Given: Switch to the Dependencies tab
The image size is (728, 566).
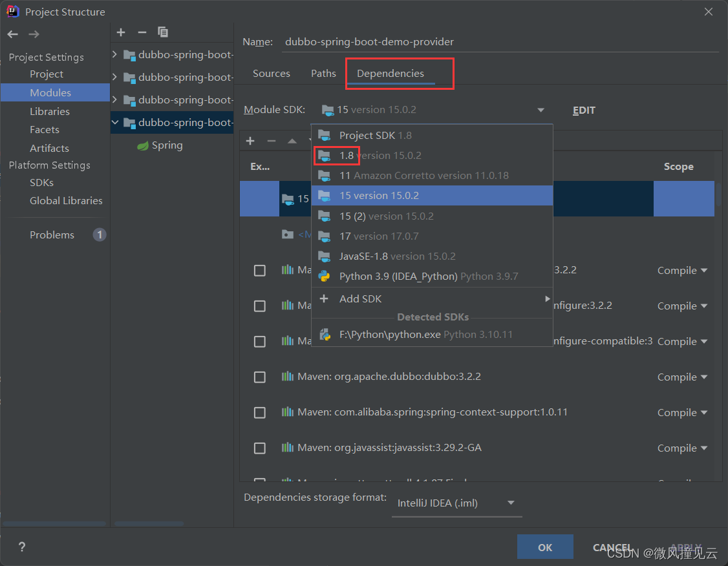Looking at the screenshot, I should point(391,73).
